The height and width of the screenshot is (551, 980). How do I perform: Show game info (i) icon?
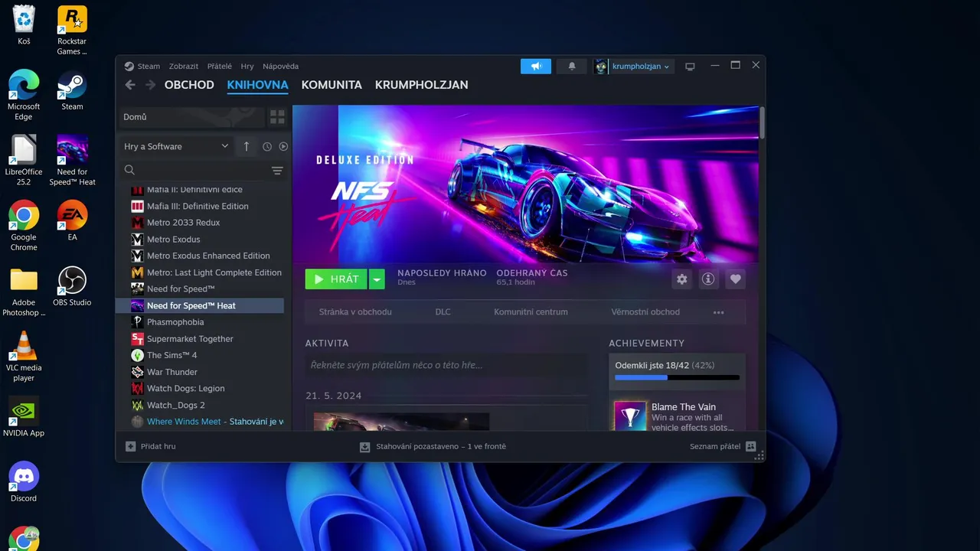point(709,279)
